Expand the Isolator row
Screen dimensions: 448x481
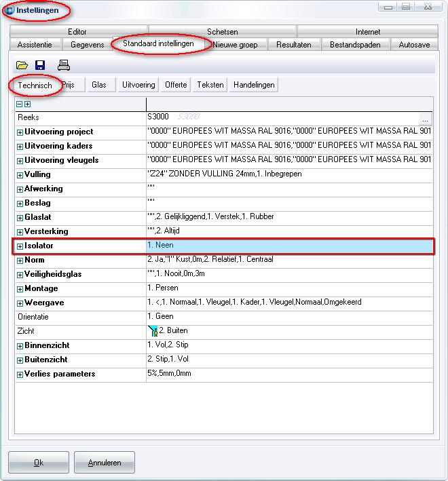click(20, 246)
